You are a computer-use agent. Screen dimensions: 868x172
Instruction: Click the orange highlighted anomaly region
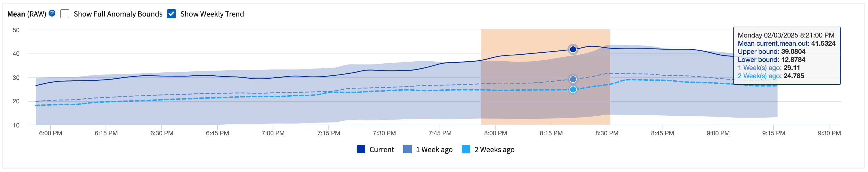[x=526, y=105]
